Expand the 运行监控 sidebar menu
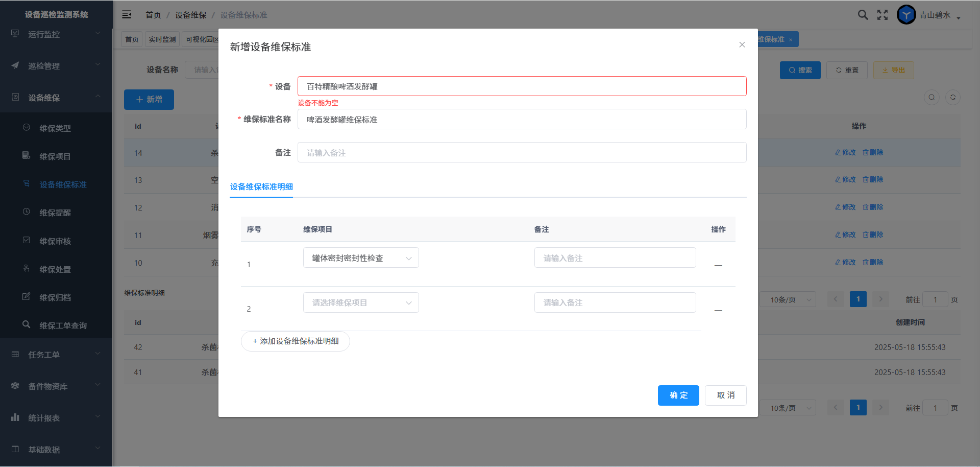The image size is (980, 467). pos(56,34)
